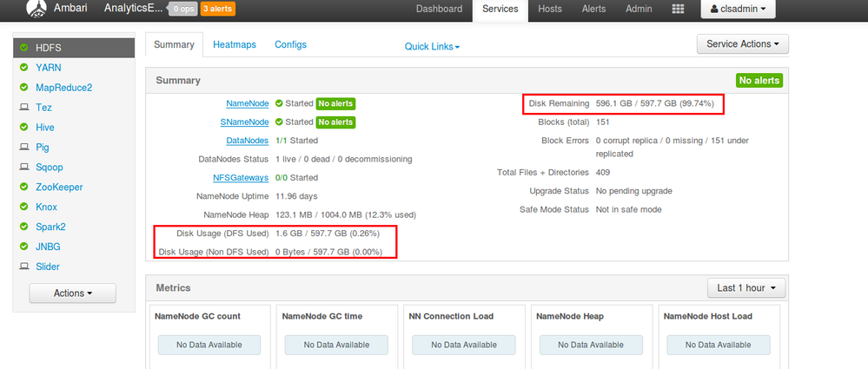This screenshot has width=868, height=369.
Task: Click the NN Connection Load widget
Action: coord(464,336)
